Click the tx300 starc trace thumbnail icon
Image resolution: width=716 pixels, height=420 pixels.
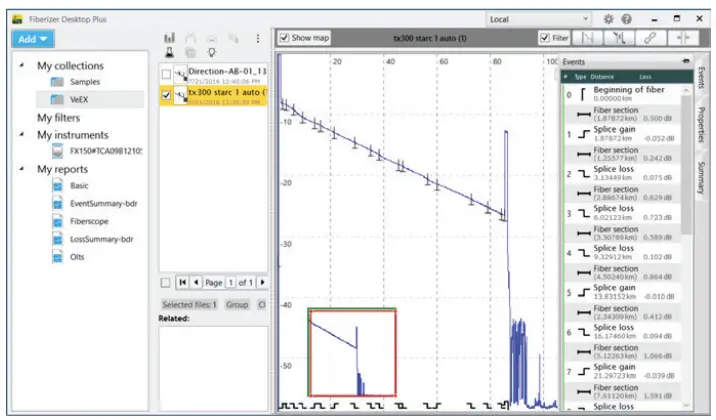(181, 95)
